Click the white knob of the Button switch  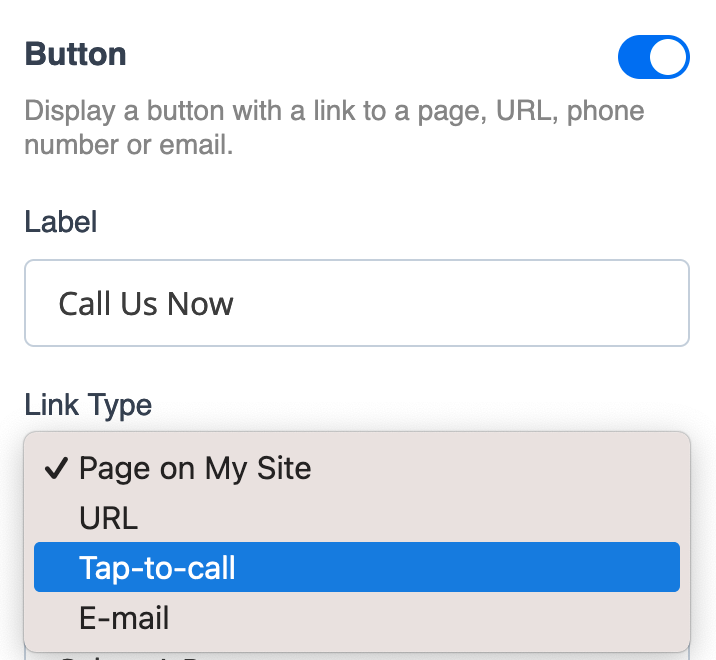click(x=668, y=57)
